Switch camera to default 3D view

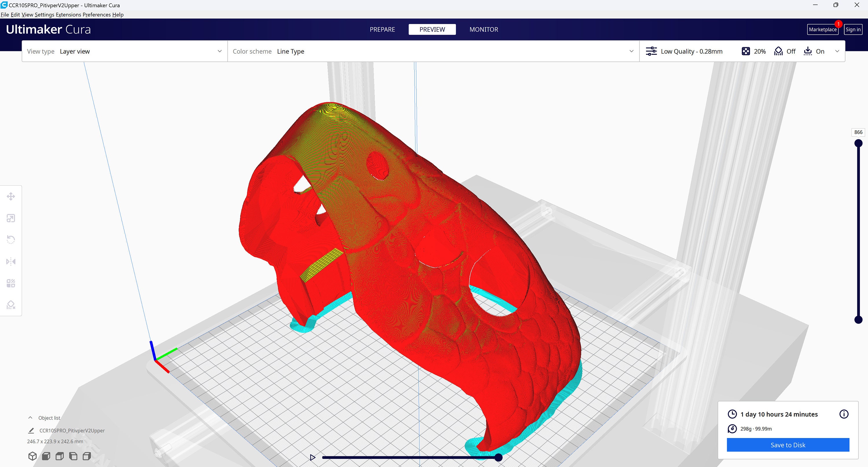coord(33,456)
